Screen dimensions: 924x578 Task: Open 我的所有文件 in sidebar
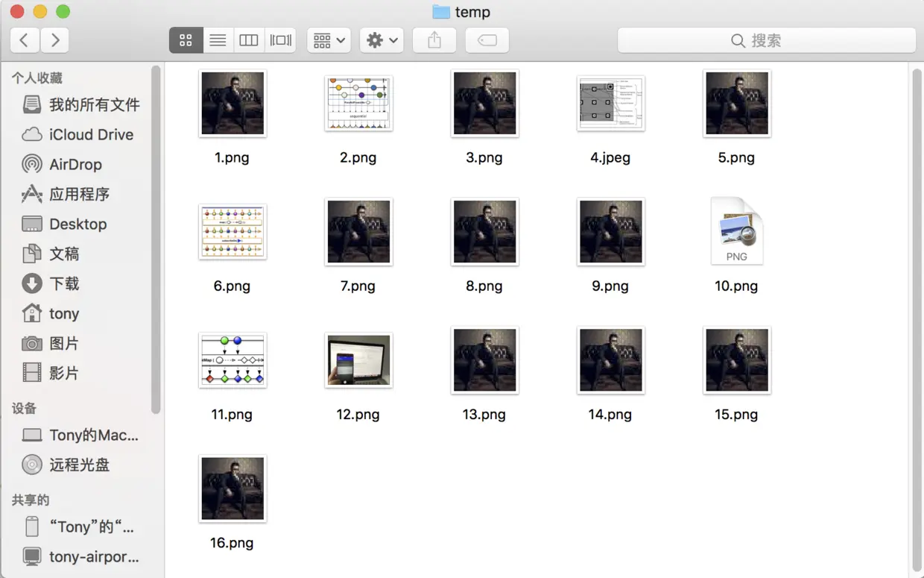[80, 104]
